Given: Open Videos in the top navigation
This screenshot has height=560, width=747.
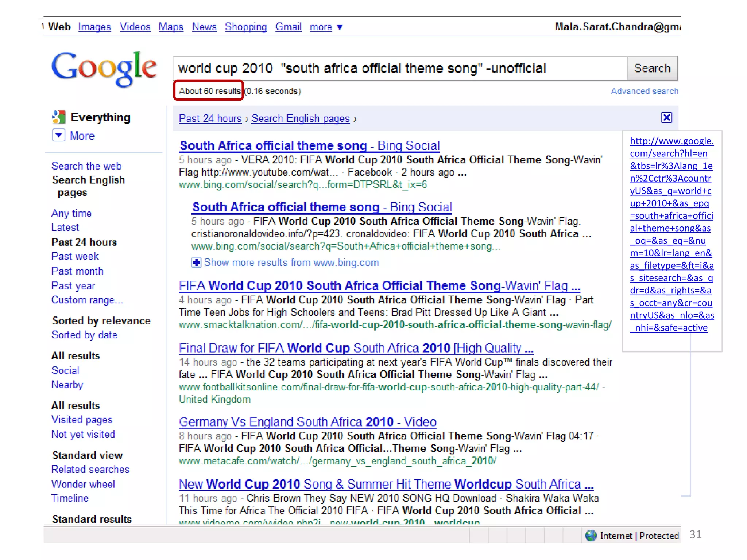Looking at the screenshot, I should tap(135, 27).
